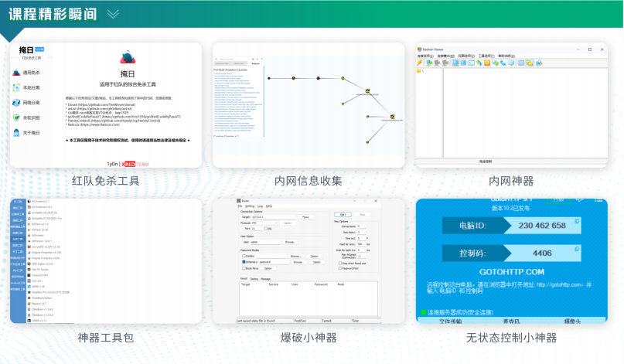Select MEW11 SE entry in toolkit list
This screenshot has height=364, width=624.
(x=36, y=287)
